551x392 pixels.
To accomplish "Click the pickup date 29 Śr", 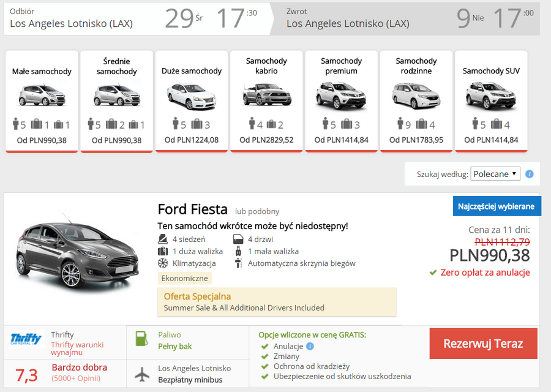I will [184, 18].
